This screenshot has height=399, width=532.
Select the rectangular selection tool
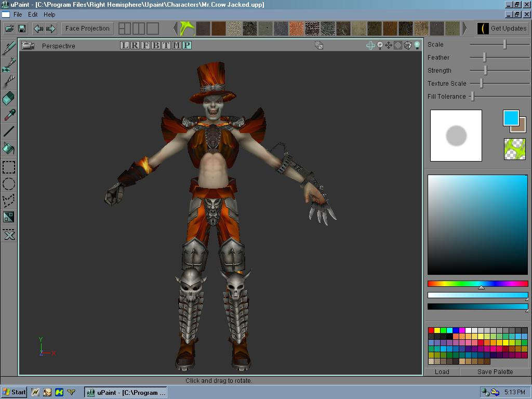point(8,166)
